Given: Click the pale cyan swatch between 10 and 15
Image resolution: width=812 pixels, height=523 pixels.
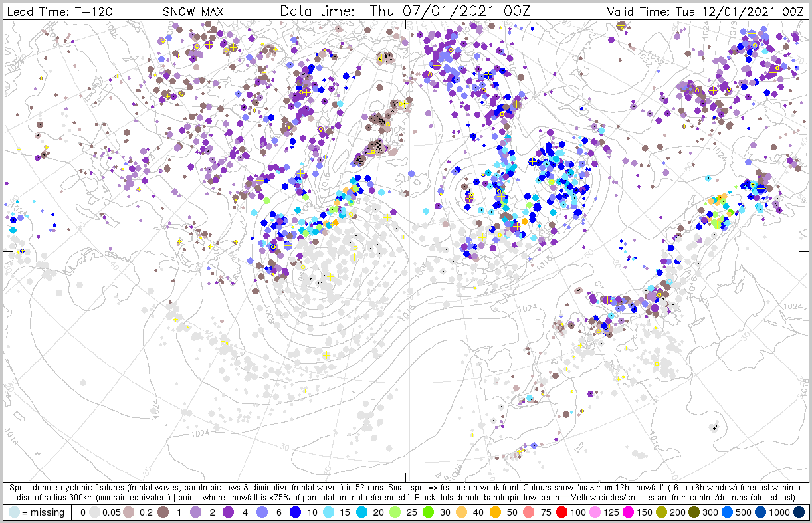Looking at the screenshot, I should pyautogui.click(x=328, y=512).
